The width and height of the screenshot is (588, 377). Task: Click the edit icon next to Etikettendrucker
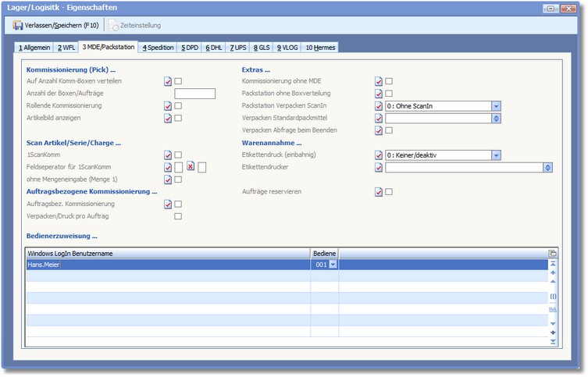379,167
